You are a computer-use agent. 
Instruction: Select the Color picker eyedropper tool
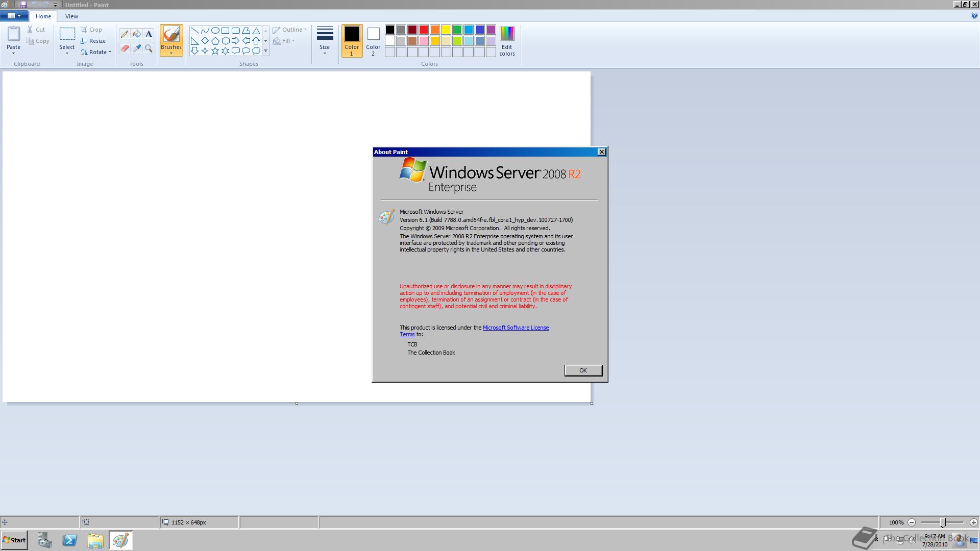pyautogui.click(x=137, y=48)
